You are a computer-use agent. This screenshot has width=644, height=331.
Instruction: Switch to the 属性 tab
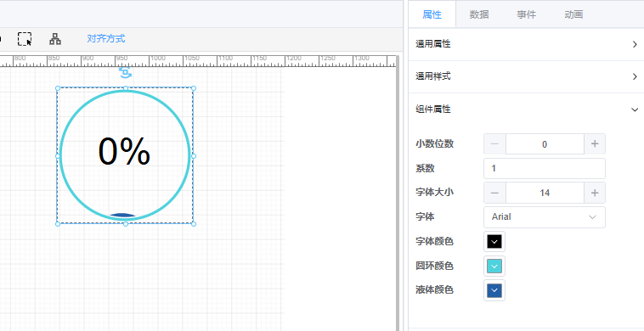click(432, 14)
